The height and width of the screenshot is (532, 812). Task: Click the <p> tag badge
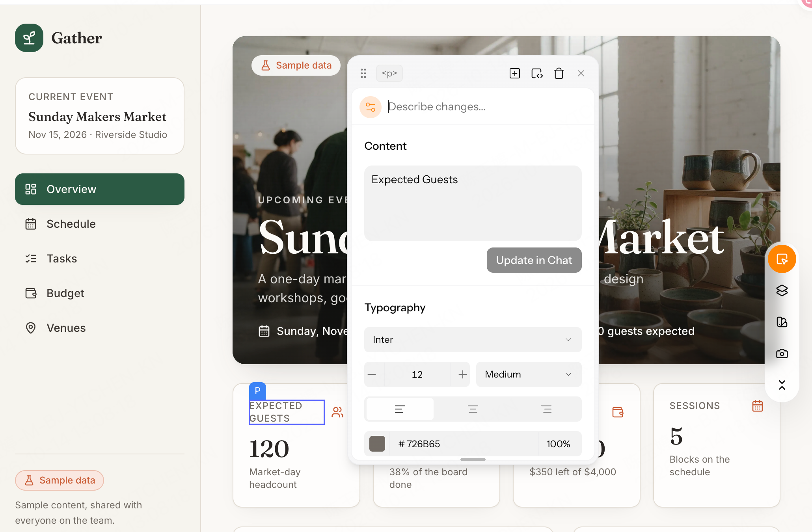pos(389,73)
